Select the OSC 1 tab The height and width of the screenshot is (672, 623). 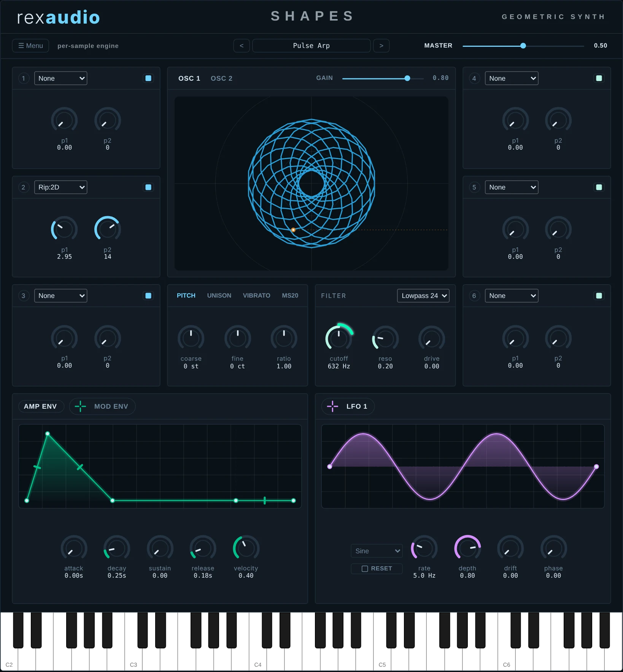coord(189,78)
